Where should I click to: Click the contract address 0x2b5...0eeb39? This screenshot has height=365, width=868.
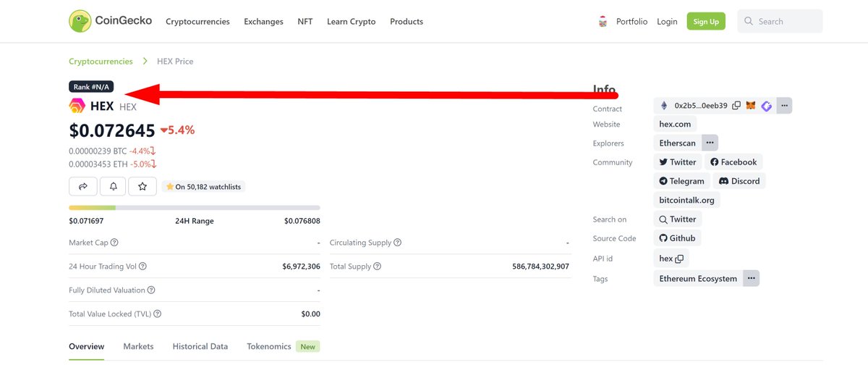click(x=700, y=106)
